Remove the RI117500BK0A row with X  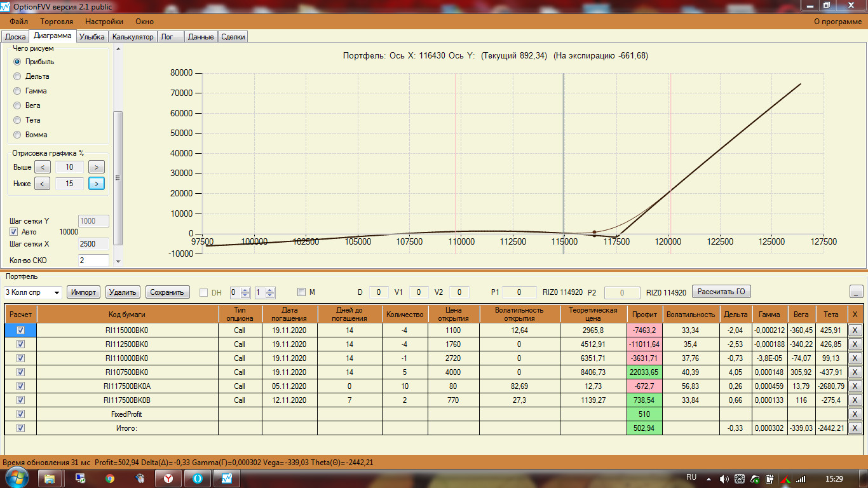[x=855, y=386]
